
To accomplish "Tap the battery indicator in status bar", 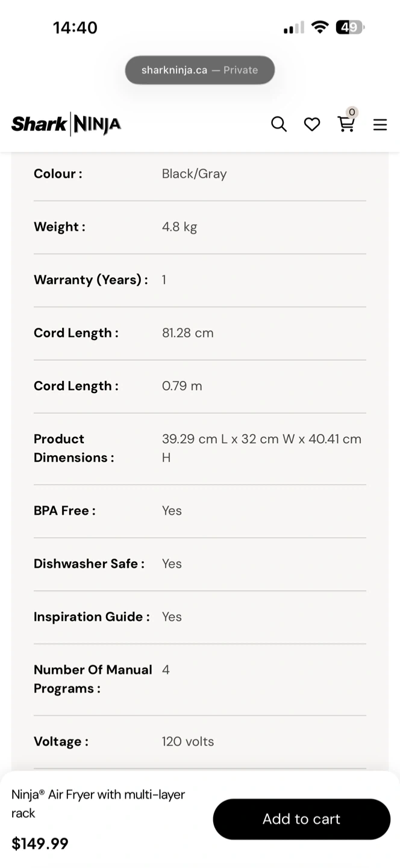I will [x=350, y=27].
